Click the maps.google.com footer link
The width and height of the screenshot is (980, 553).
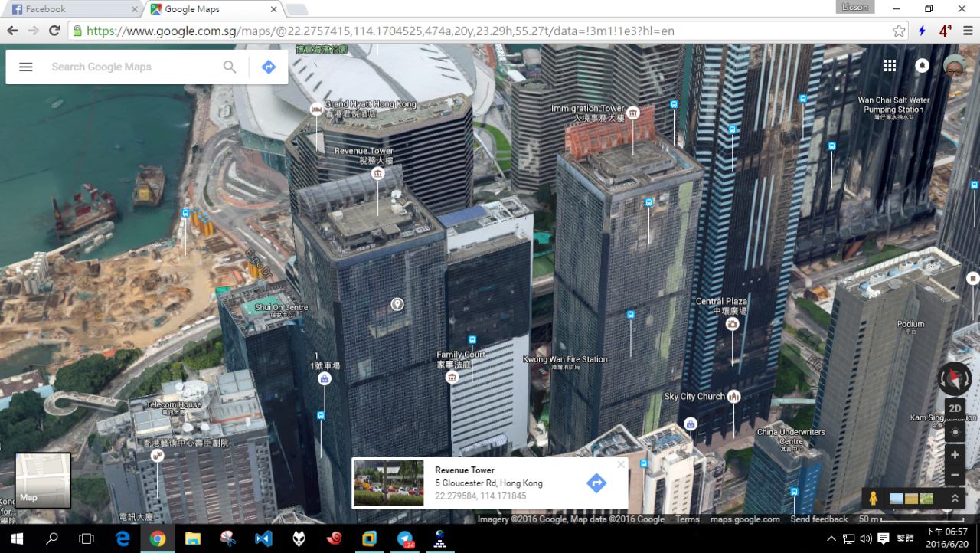pyautogui.click(x=745, y=519)
